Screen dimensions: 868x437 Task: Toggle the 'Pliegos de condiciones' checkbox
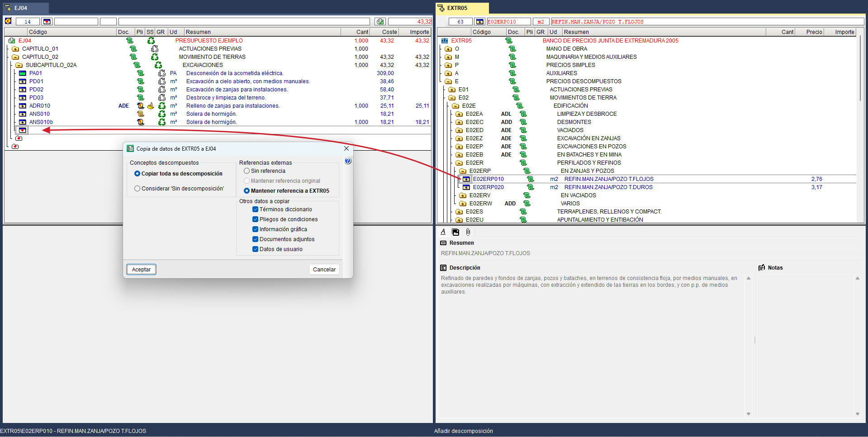255,219
